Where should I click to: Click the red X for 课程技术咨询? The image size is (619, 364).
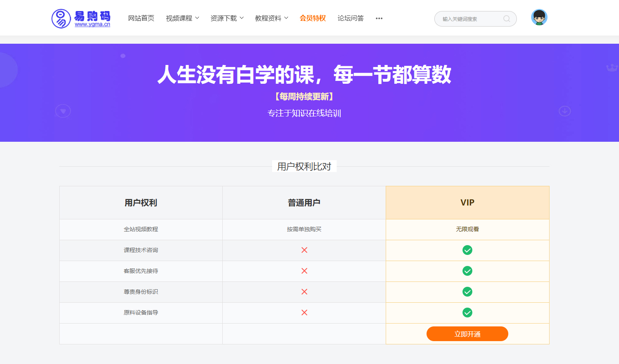tap(304, 250)
